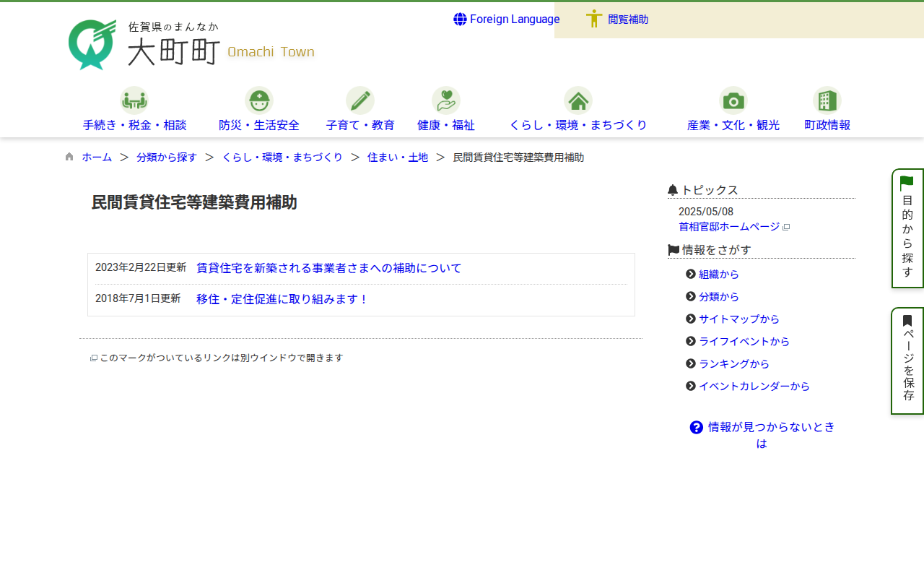Click the 大町町 Omachi Town site title
Image resolution: width=924 pixels, height=578 pixels.
[221, 51]
